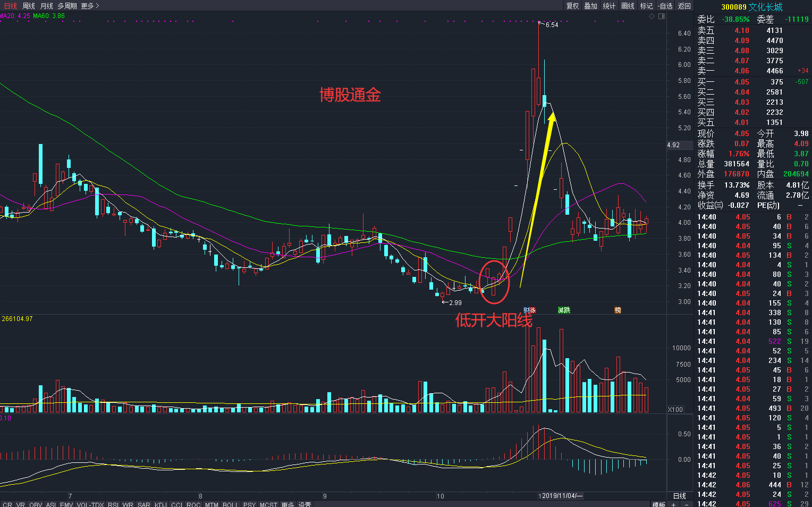812x507 pixels.
Task: Select the VR indicator tab
Action: click(x=21, y=504)
